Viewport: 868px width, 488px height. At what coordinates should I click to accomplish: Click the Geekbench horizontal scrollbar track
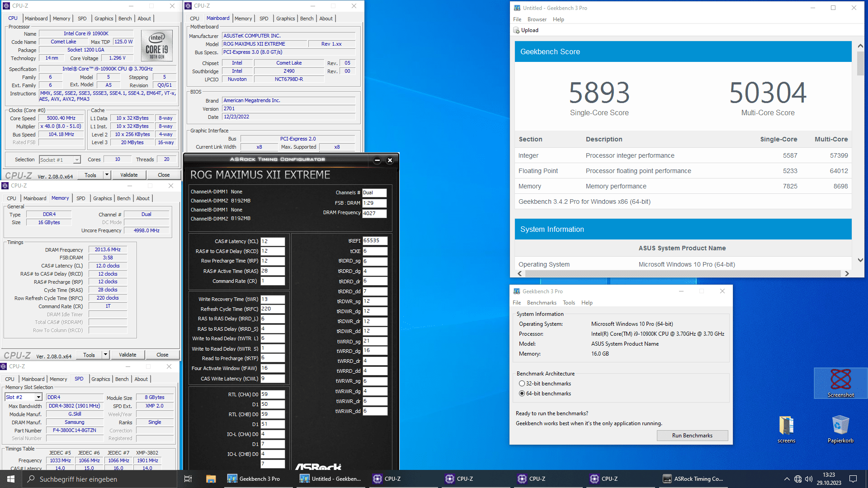[683, 274]
